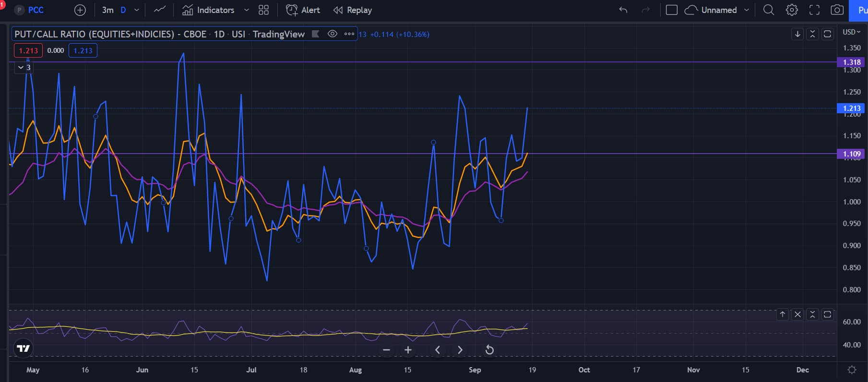Viewport: 868px width, 382px height.
Task: Click the TradingView logo
Action: [24, 348]
